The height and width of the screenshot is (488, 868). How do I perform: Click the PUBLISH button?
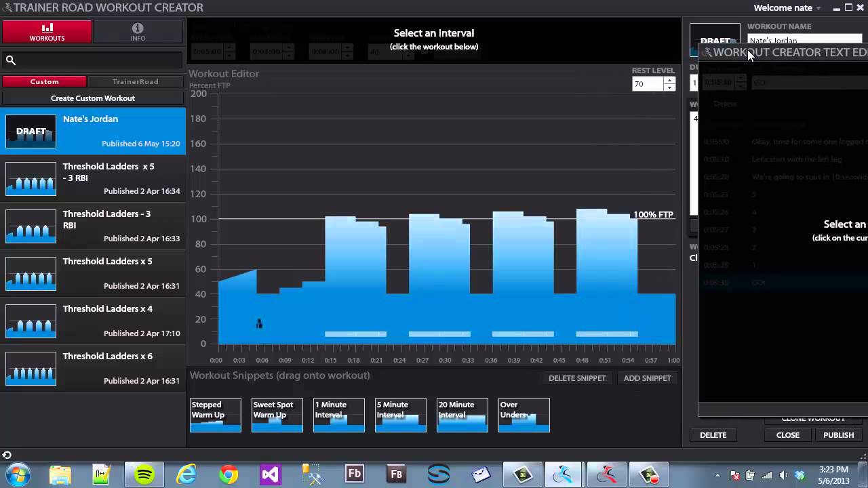(839, 435)
